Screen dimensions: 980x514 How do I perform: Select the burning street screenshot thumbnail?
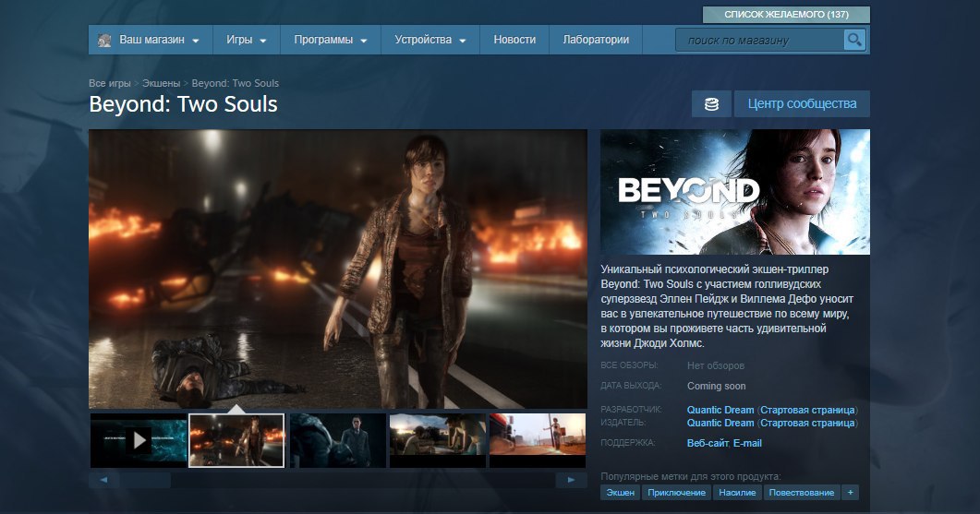point(236,440)
